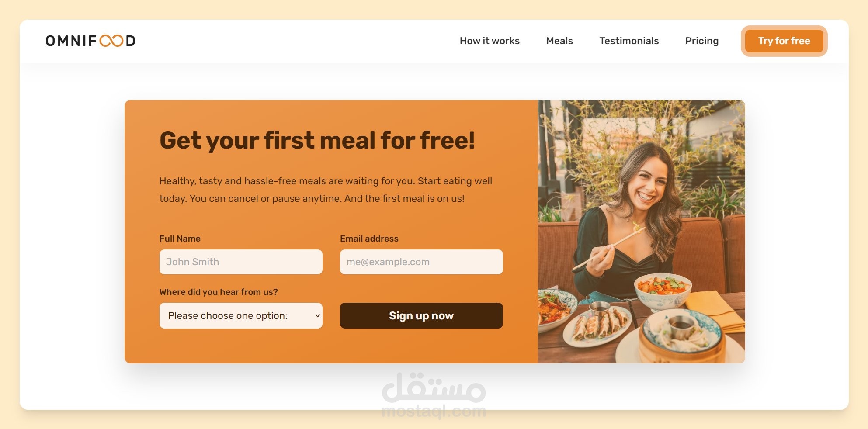Click the 'Get your first meal for free!' heading
868x429 pixels.
coord(317,141)
